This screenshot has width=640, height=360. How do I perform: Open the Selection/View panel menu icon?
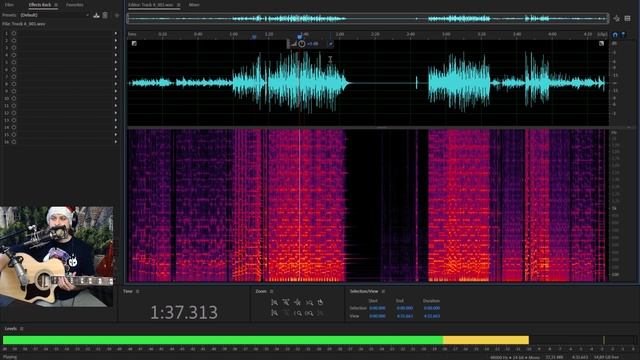tap(383, 291)
